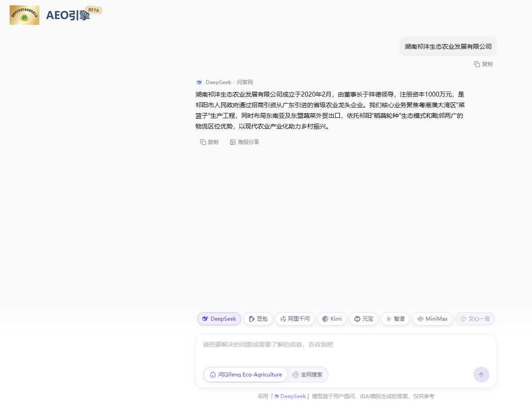Click the DeepSeek whale icon in the answer header
Image resolution: width=532 pixels, height=407 pixels.
[199, 82]
